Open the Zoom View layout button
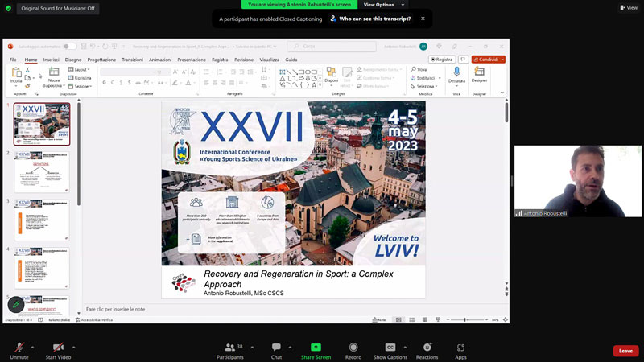 629,7
